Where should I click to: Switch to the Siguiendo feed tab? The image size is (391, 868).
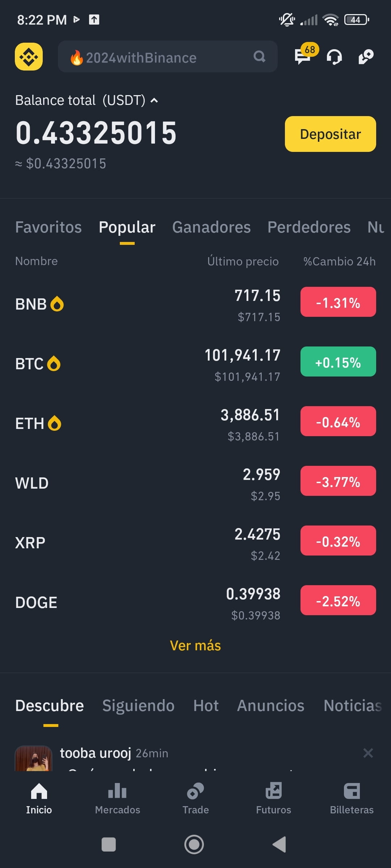[138, 706]
